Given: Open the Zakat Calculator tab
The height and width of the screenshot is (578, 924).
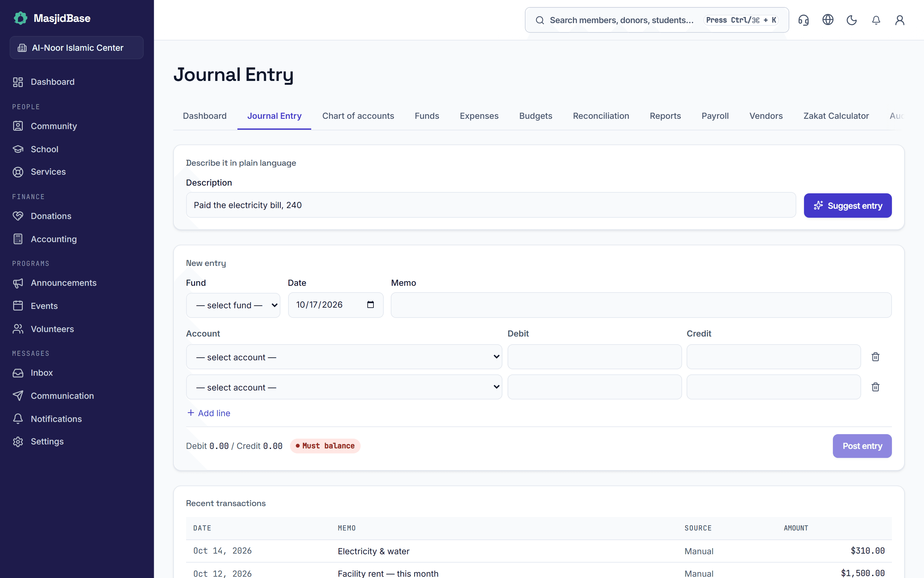Looking at the screenshot, I should pos(836,116).
